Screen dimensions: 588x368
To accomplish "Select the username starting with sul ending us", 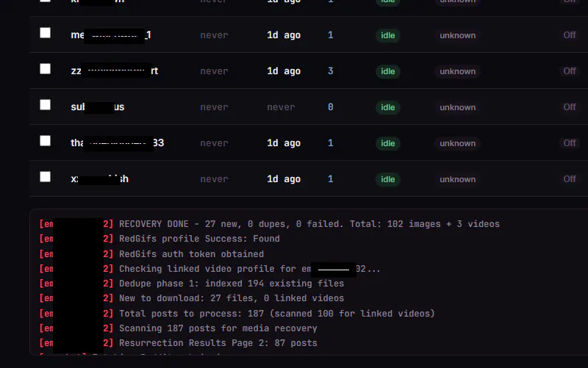I will pos(98,107).
